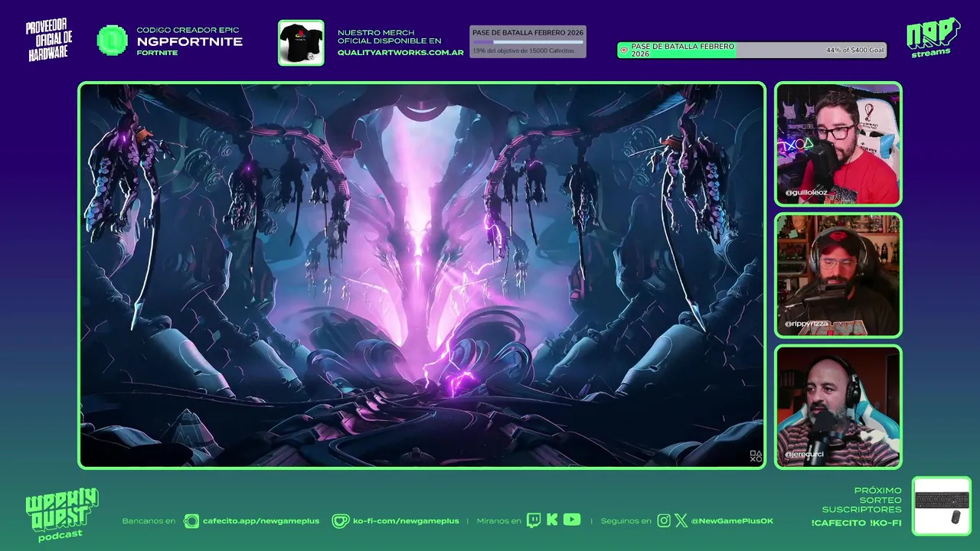Image resolution: width=980 pixels, height=551 pixels.
Task: Click 'CODIGO CREADOR EPIC' label
Action: tap(188, 30)
